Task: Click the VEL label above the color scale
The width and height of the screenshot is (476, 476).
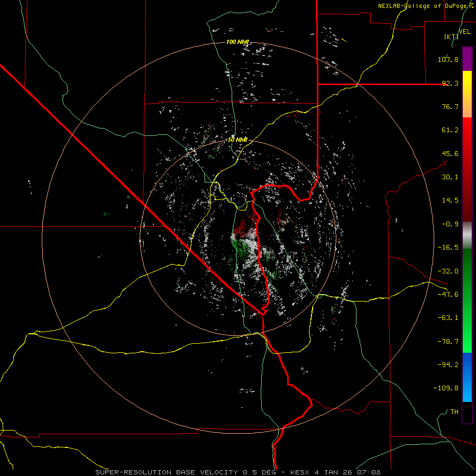Action: pos(464,32)
